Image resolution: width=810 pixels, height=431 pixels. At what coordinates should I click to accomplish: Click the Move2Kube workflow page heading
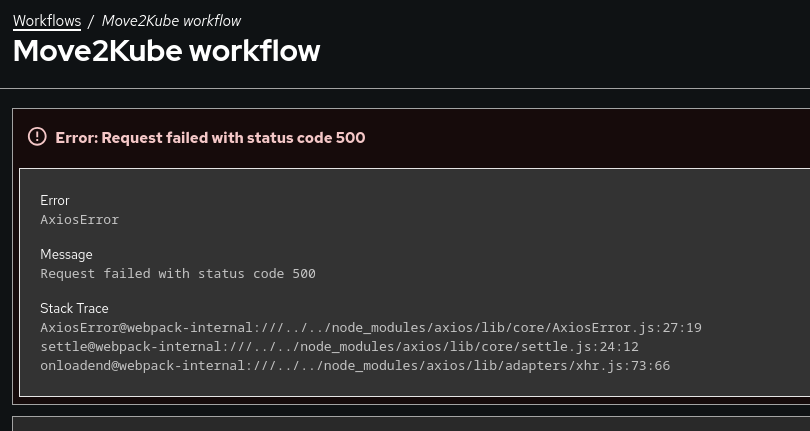pyautogui.click(x=166, y=50)
